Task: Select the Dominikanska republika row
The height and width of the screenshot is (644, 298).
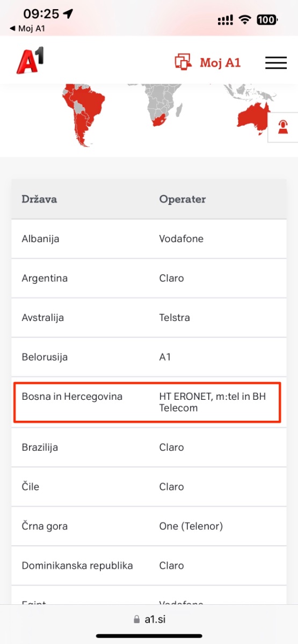Action: (x=149, y=566)
